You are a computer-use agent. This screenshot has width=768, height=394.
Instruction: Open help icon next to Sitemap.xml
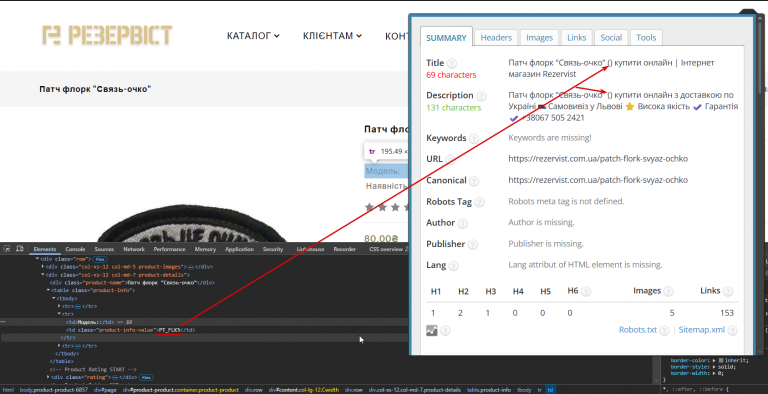732,331
